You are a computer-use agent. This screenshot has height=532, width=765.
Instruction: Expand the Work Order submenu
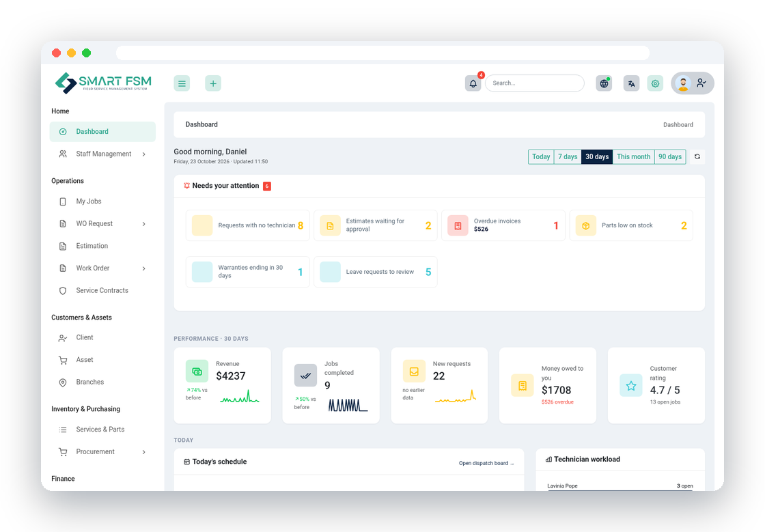click(144, 268)
